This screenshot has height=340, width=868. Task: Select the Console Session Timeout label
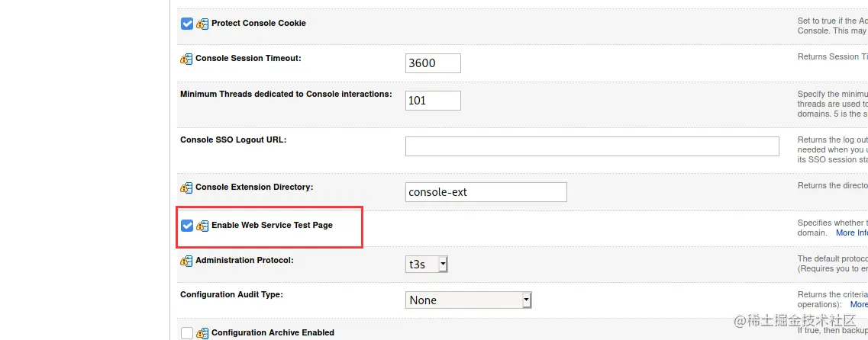click(x=249, y=58)
